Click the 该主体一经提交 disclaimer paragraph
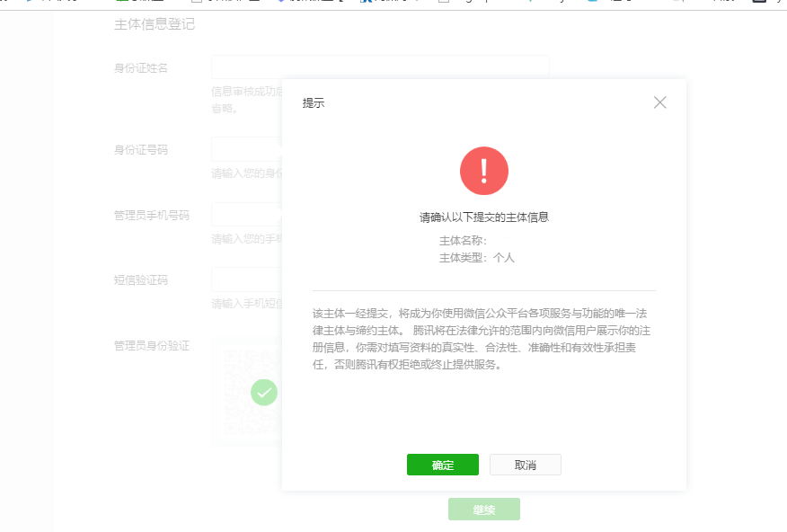 (482, 339)
